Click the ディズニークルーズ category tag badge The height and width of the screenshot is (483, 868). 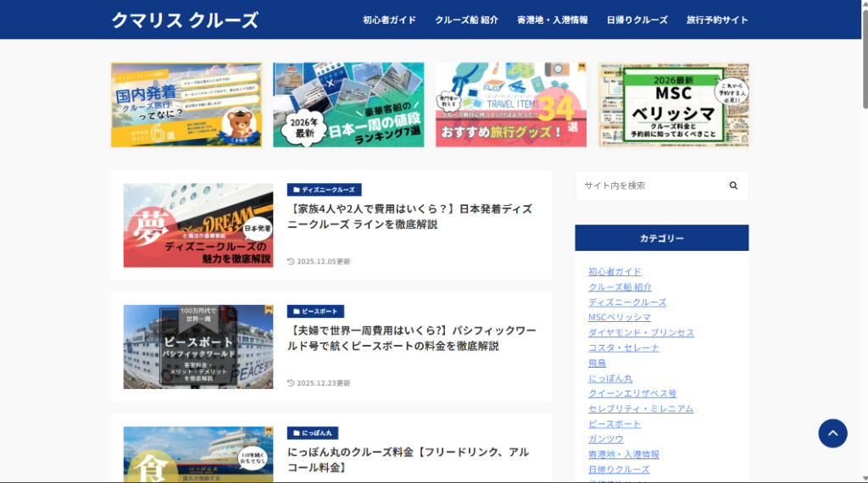tap(325, 190)
